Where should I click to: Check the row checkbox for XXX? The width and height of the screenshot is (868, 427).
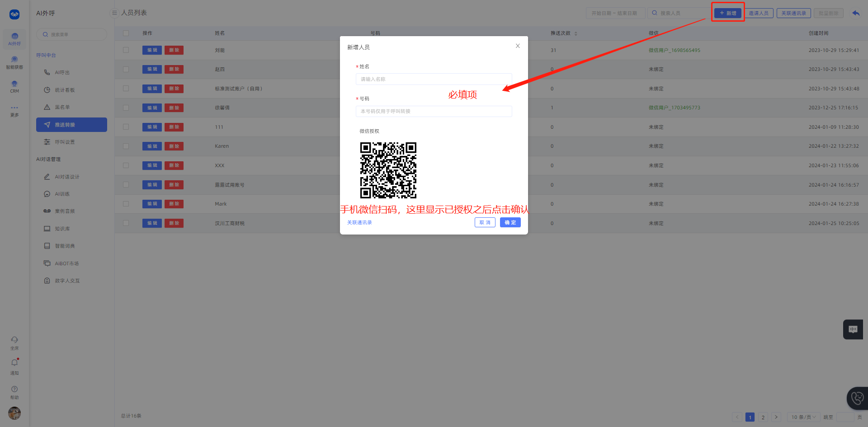point(126,165)
